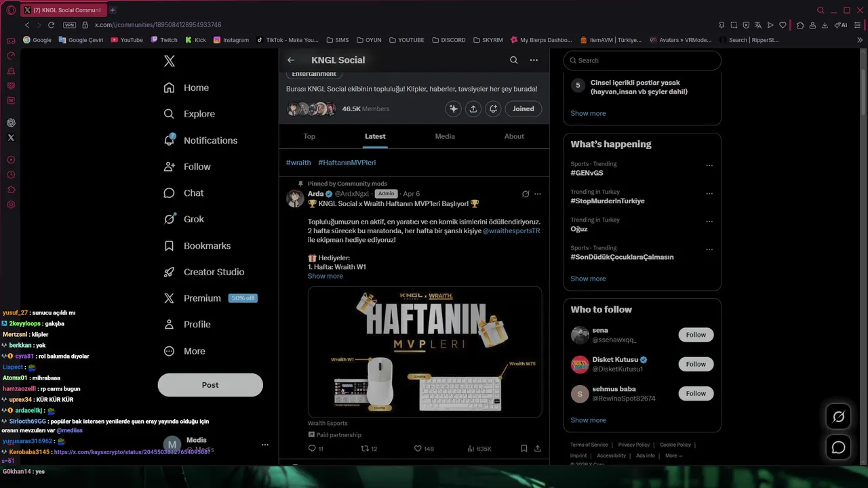Screen dimensions: 868x488
Task: Filter by the #HaftanınMVPleri hashtag
Action: 347,163
